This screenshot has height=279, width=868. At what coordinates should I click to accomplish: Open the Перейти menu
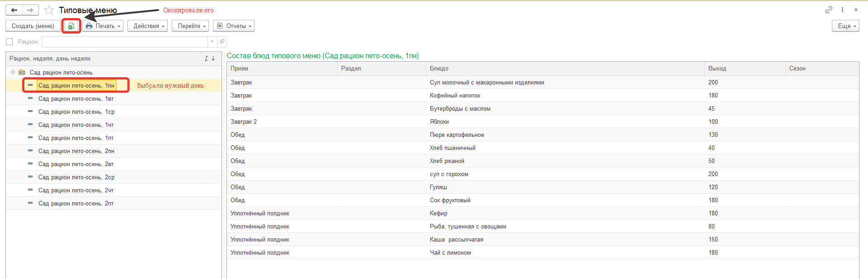tap(190, 26)
